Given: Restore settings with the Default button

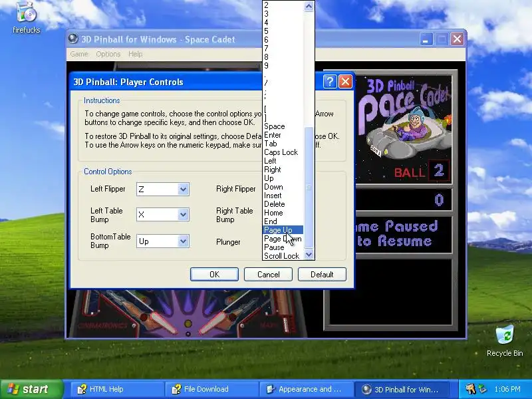Looking at the screenshot, I should [x=322, y=274].
